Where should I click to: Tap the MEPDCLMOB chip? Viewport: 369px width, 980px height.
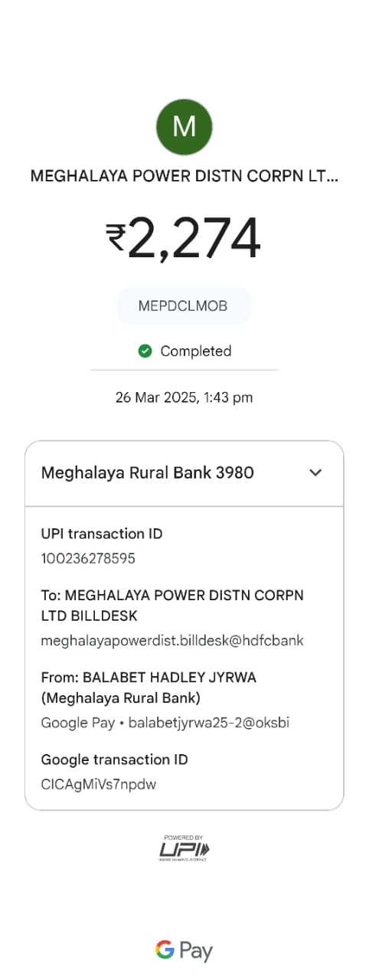pyautogui.click(x=184, y=306)
